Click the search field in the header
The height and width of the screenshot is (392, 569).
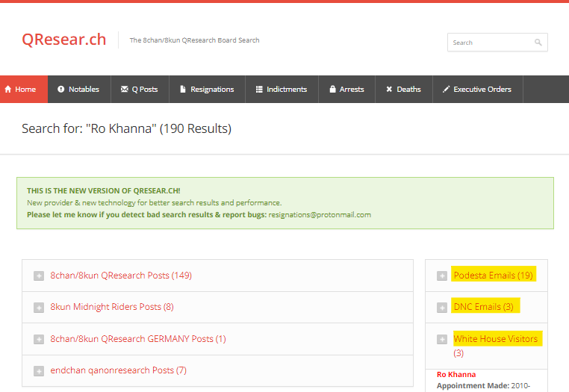click(497, 43)
